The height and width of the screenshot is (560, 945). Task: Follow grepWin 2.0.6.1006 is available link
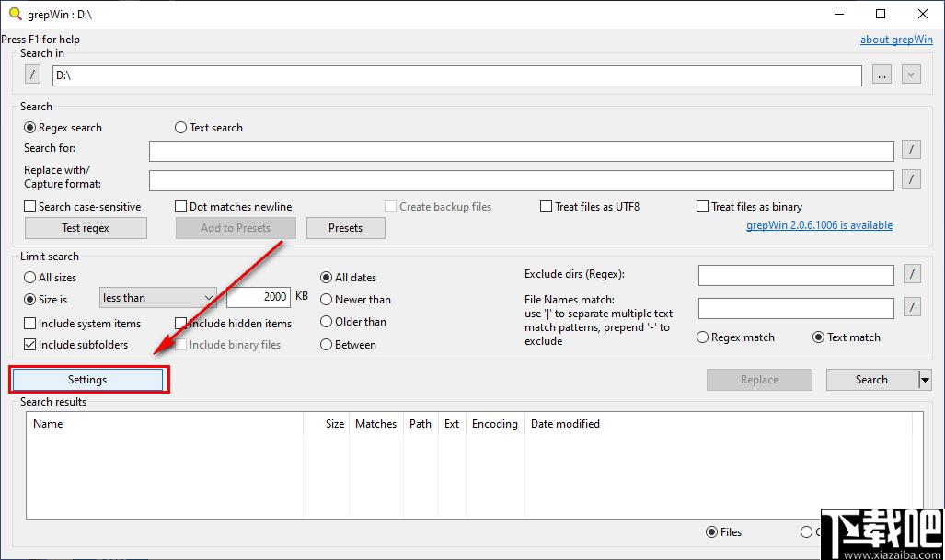click(x=819, y=225)
